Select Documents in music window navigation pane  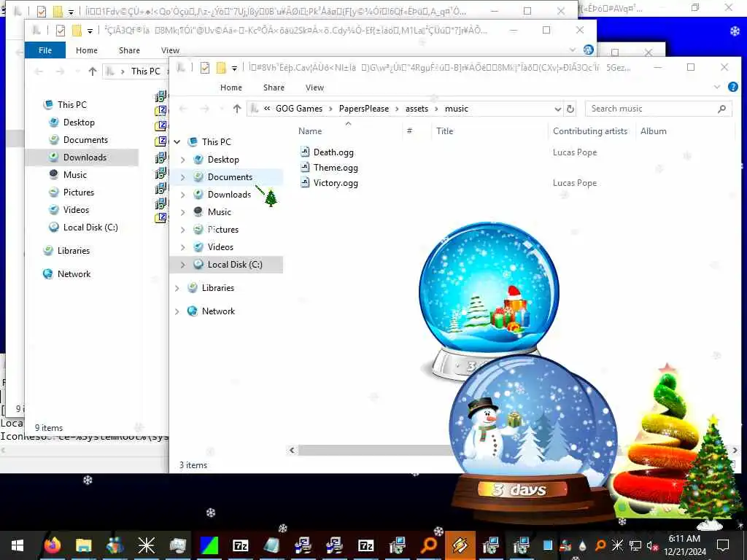230,177
